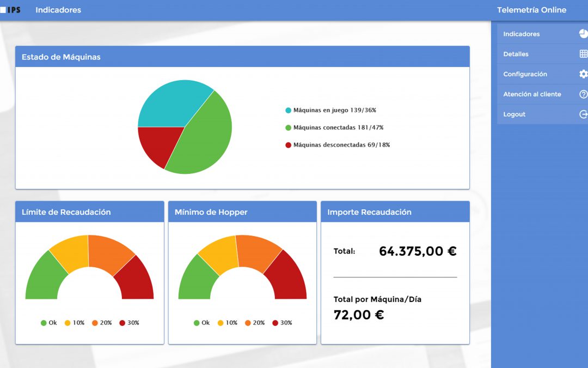The image size is (588, 368).
Task: Click the Importe Recaudación panel header
Action: pyautogui.click(x=395, y=212)
